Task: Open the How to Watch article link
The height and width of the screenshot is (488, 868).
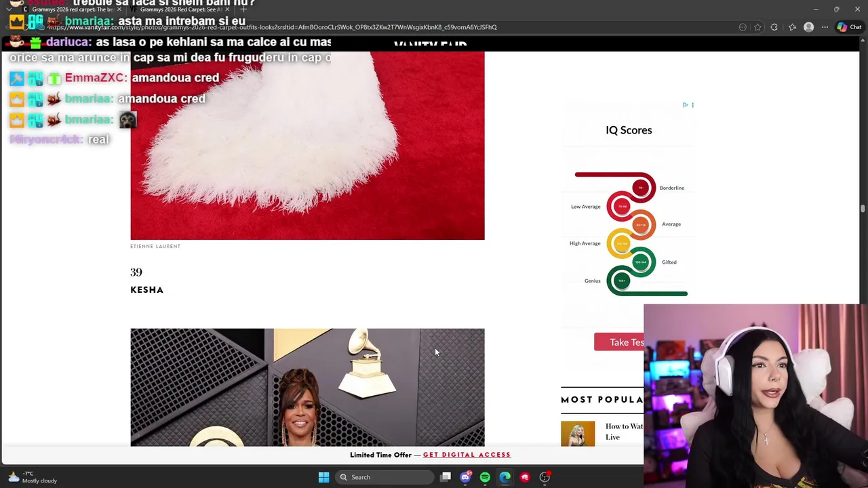Action: coord(624,432)
